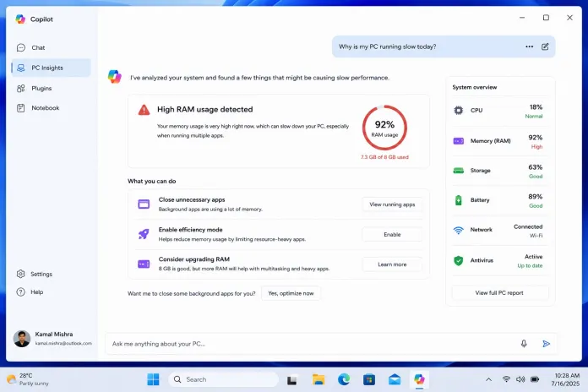Click the Network Connected status

(x=528, y=227)
